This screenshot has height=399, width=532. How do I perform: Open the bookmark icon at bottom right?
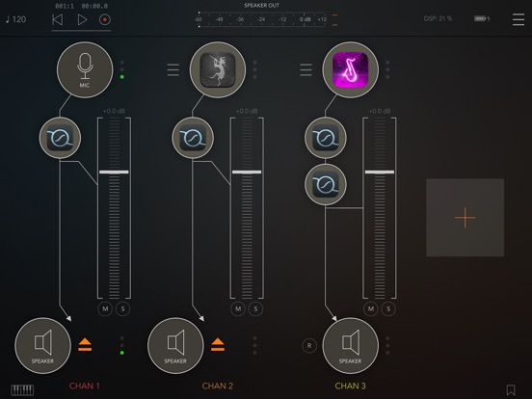tap(511, 390)
